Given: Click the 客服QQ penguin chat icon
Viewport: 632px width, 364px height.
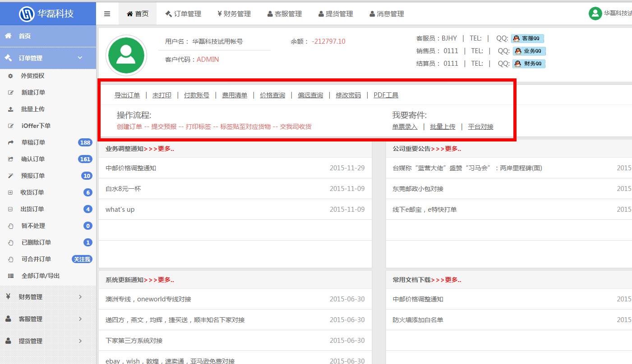Looking at the screenshot, I should coord(527,38).
